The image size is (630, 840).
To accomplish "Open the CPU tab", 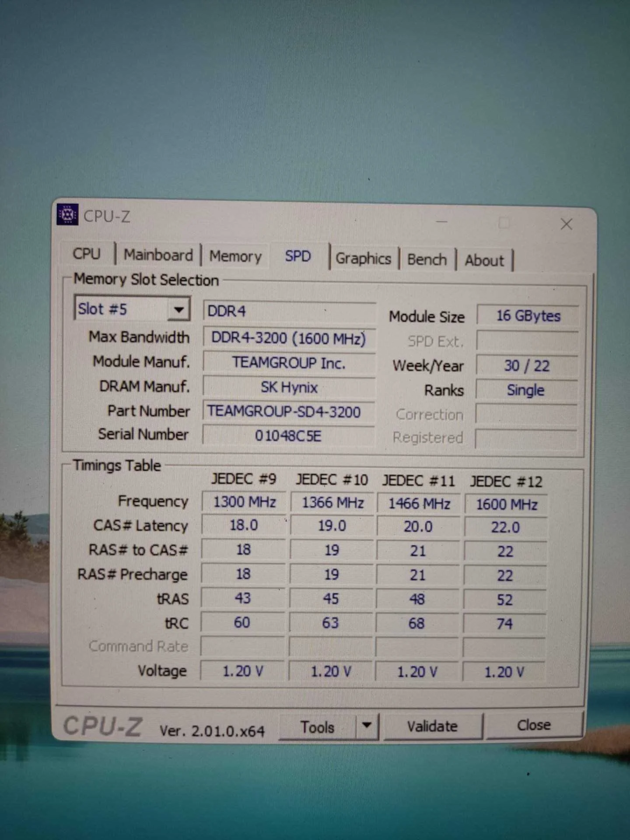I will tap(87, 254).
